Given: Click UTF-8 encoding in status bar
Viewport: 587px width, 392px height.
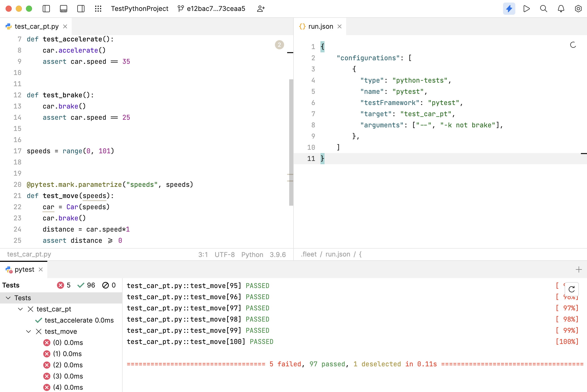Looking at the screenshot, I should (225, 254).
